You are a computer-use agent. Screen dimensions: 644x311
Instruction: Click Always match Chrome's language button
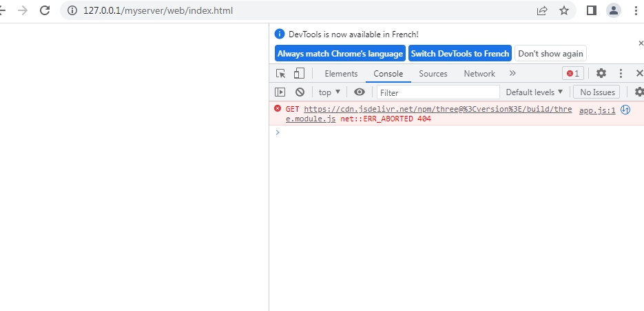[x=340, y=54]
